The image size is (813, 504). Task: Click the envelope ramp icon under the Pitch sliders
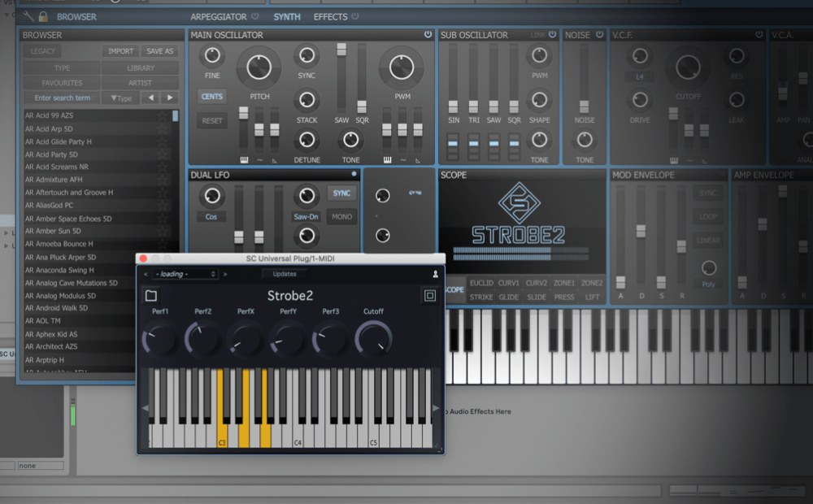pos(274,161)
